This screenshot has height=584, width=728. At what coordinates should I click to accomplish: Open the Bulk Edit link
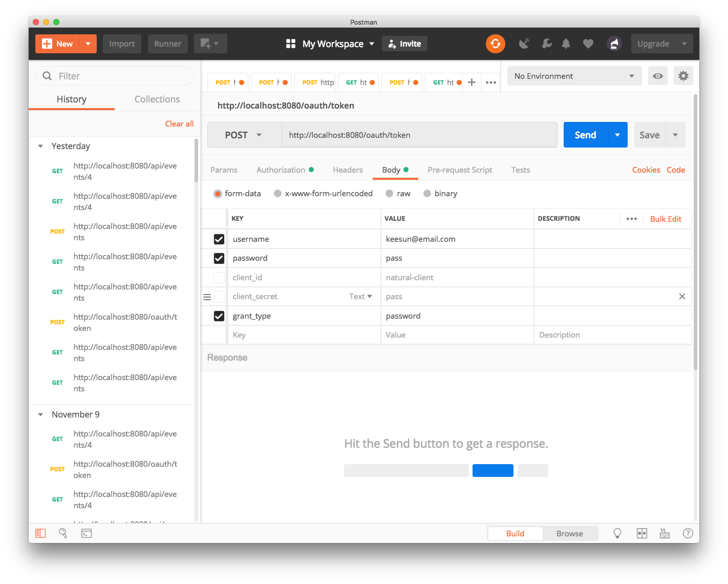666,219
